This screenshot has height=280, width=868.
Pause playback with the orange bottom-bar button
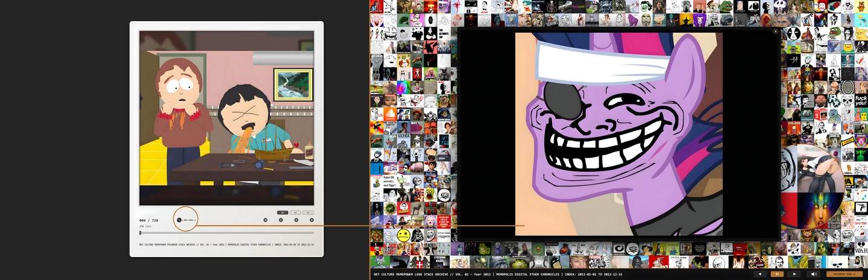(777, 274)
